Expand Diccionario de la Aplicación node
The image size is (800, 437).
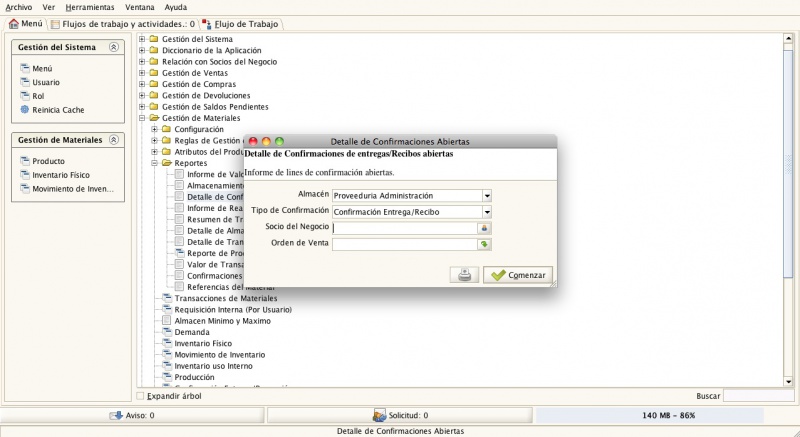tap(142, 50)
